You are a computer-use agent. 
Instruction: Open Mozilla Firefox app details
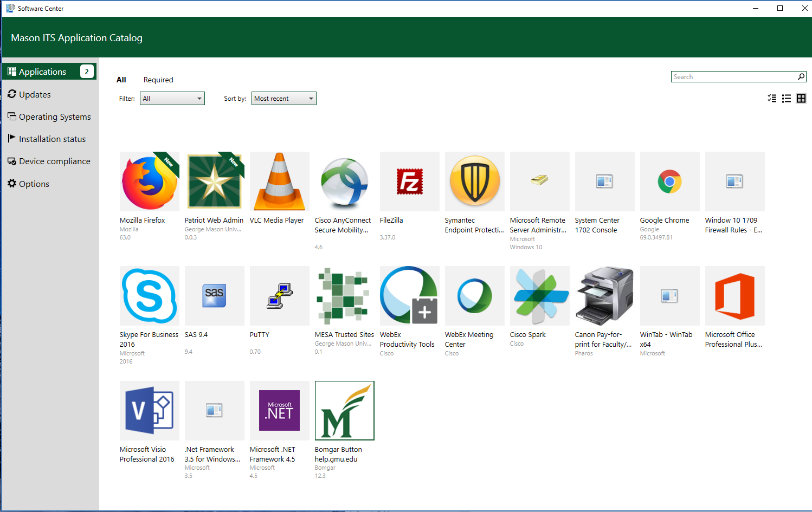click(149, 182)
